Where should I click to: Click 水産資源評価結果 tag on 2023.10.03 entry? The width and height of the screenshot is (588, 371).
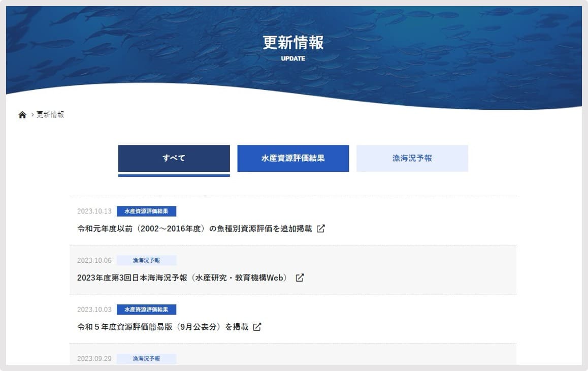tap(146, 310)
